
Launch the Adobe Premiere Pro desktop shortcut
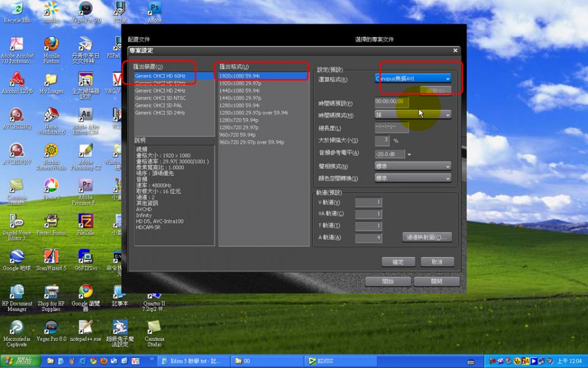pyautogui.click(x=86, y=186)
